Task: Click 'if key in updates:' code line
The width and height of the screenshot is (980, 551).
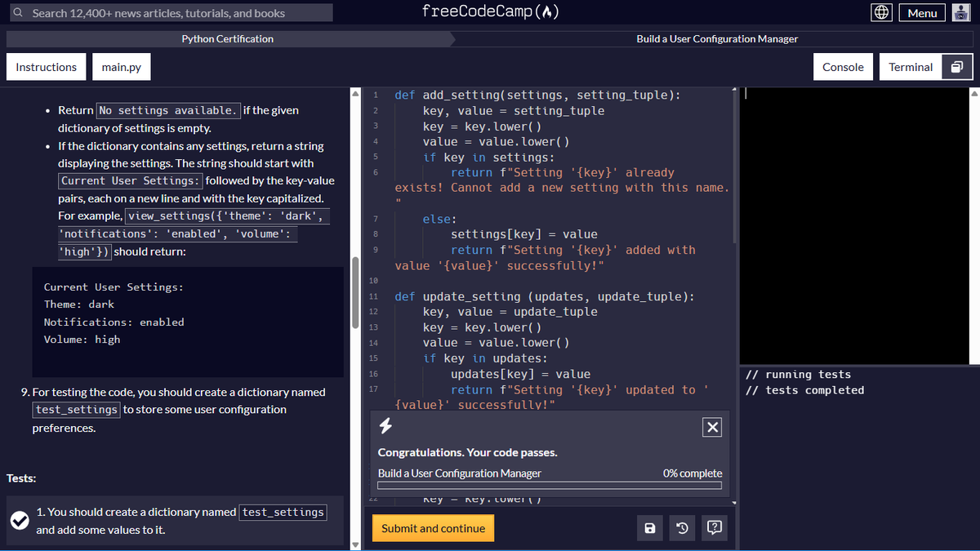Action: point(485,358)
